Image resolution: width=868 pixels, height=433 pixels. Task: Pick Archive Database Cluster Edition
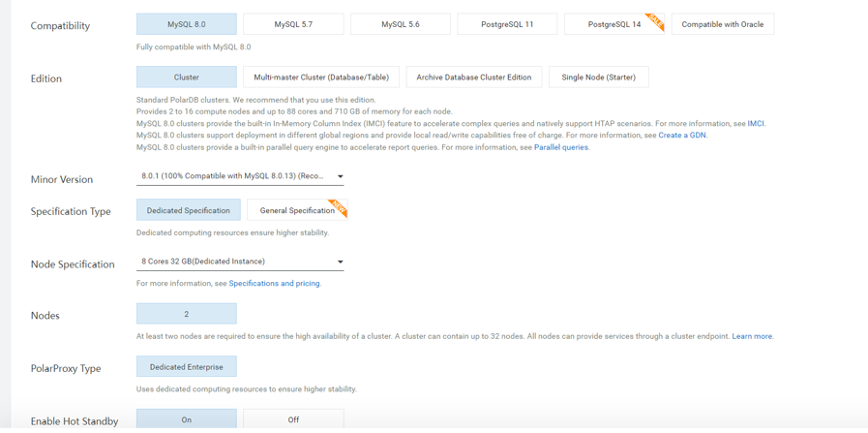pyautogui.click(x=474, y=77)
